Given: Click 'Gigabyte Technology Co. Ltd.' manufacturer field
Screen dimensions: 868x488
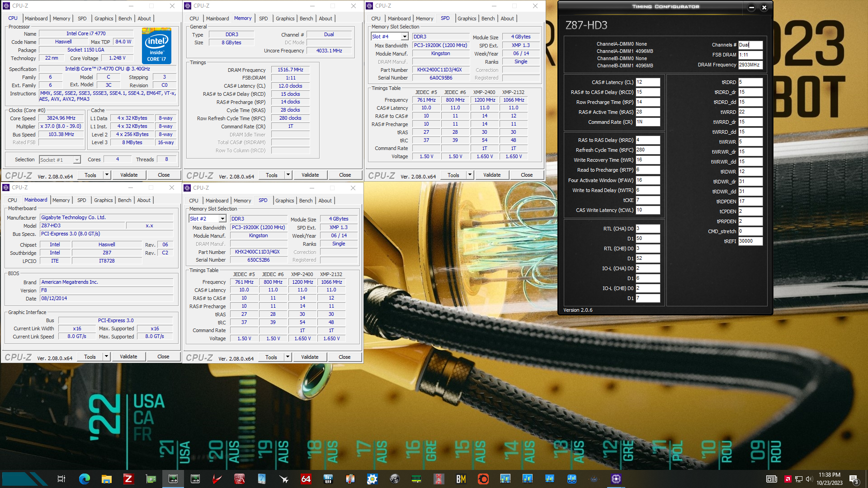Looking at the screenshot, I should [x=106, y=218].
